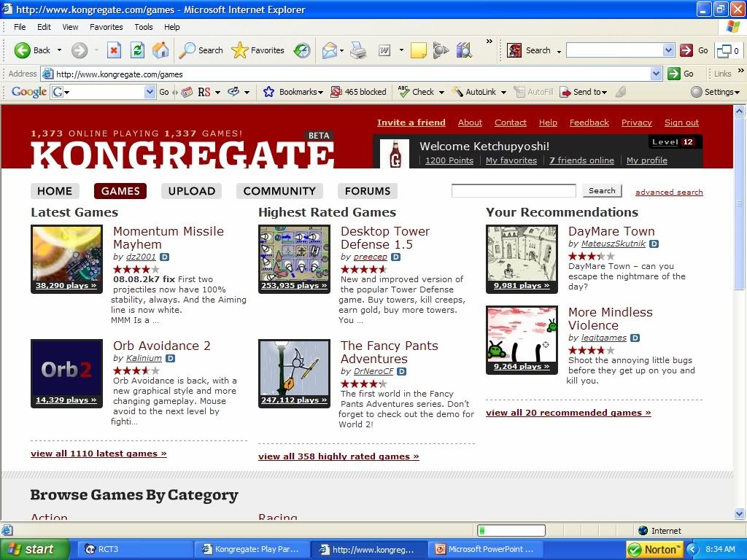The image size is (747, 560).
Task: Open the Bookmarks dropdown in Google toolbar
Action: [321, 93]
